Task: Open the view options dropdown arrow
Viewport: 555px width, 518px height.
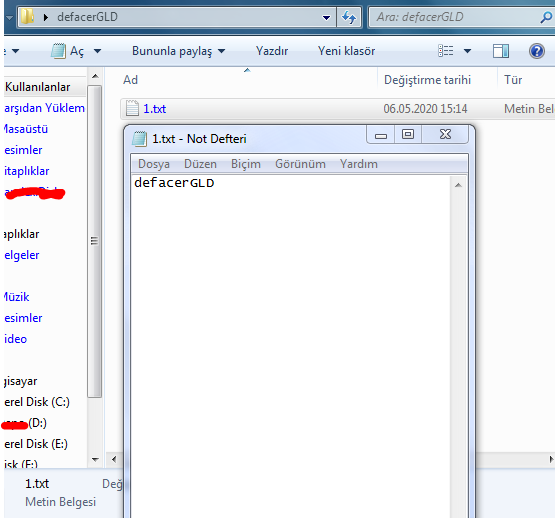Action: click(467, 51)
